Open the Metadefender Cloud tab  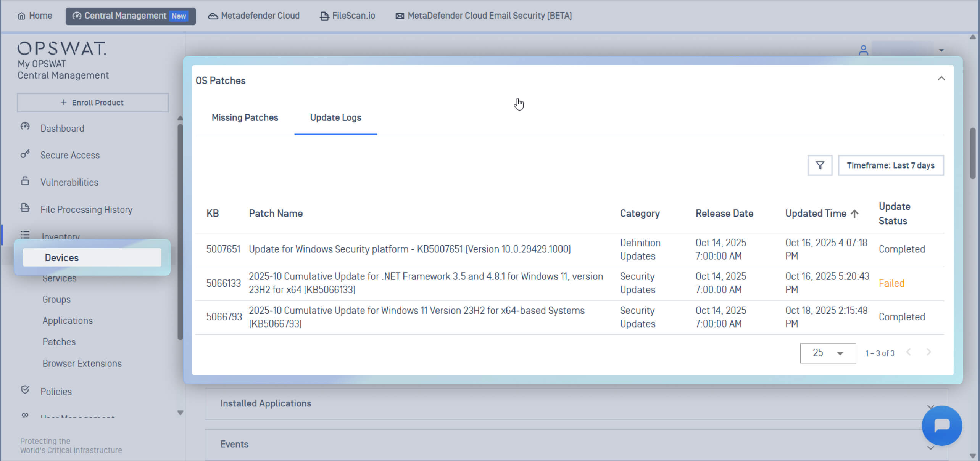point(254,16)
